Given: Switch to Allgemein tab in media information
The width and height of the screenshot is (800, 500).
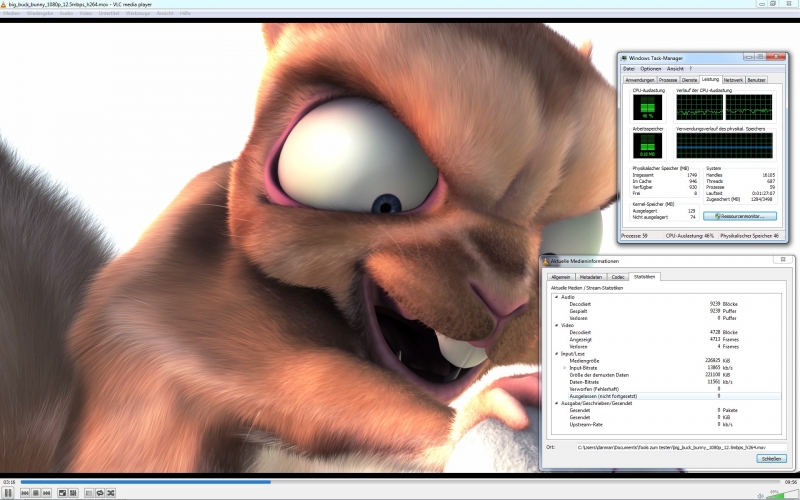Looking at the screenshot, I should 560,277.
